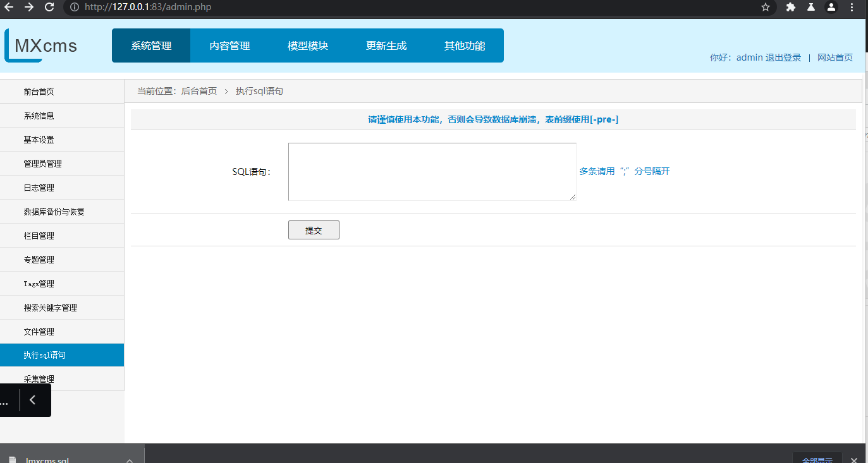Screen dimensions: 868x463
Task: Click the 提交 submit button
Action: click(x=314, y=230)
